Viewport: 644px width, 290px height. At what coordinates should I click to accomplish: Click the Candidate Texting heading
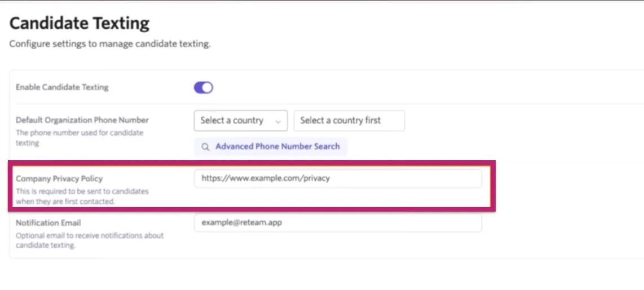[x=80, y=23]
